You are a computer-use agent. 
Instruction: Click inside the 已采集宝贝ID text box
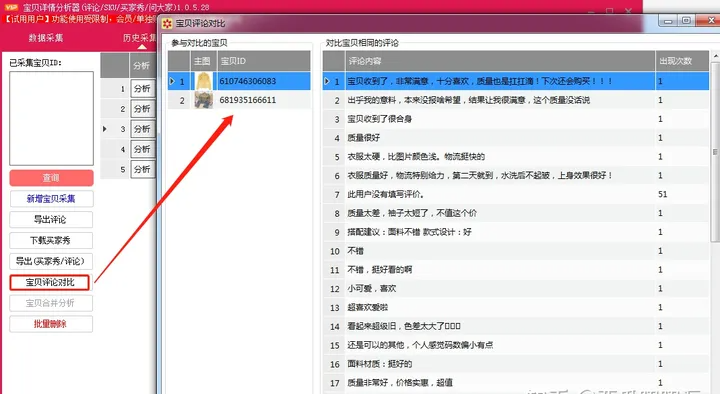pos(52,118)
